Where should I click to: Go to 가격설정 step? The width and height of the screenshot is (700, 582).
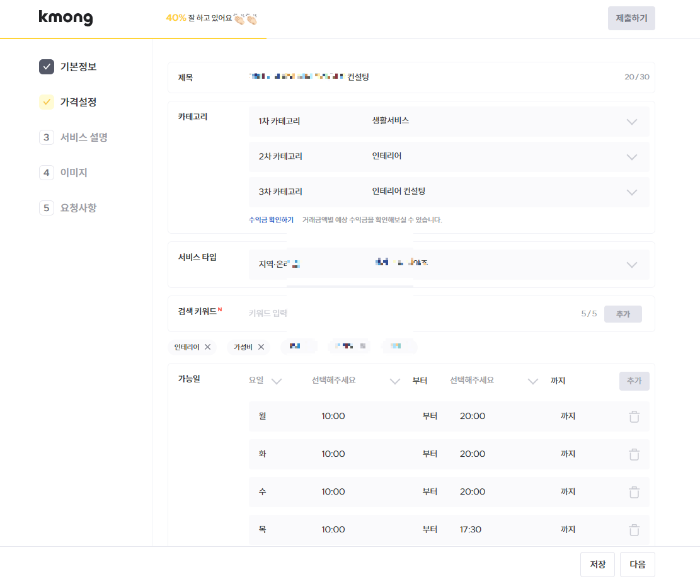(x=78, y=102)
